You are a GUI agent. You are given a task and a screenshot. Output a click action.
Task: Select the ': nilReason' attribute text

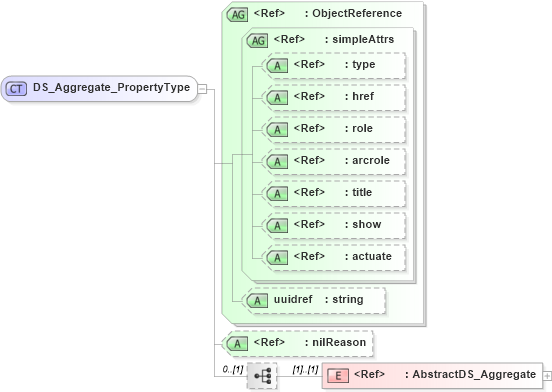click(335, 342)
